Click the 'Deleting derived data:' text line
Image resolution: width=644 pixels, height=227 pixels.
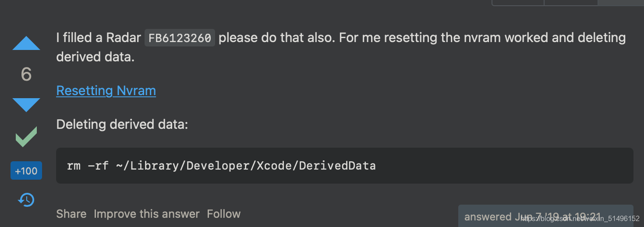tap(122, 124)
